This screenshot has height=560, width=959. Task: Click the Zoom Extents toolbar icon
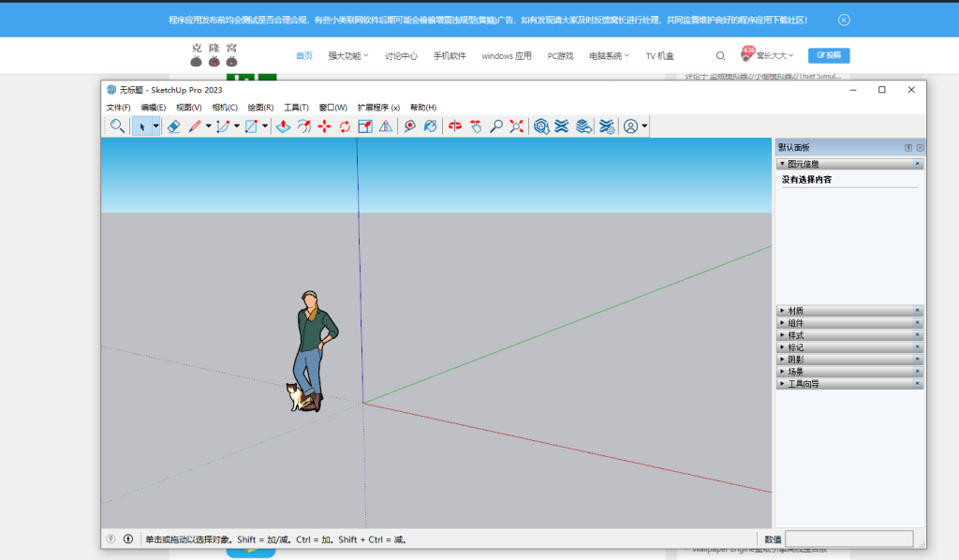tap(516, 126)
